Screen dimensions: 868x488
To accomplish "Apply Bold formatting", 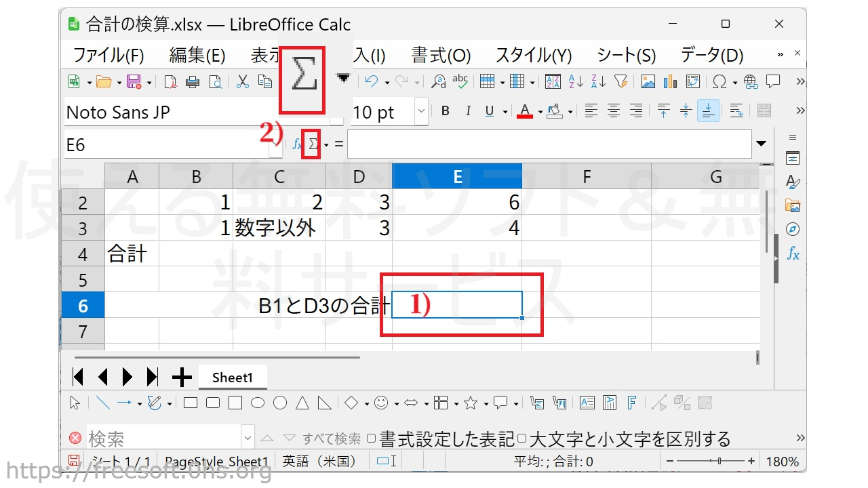I will click(445, 111).
